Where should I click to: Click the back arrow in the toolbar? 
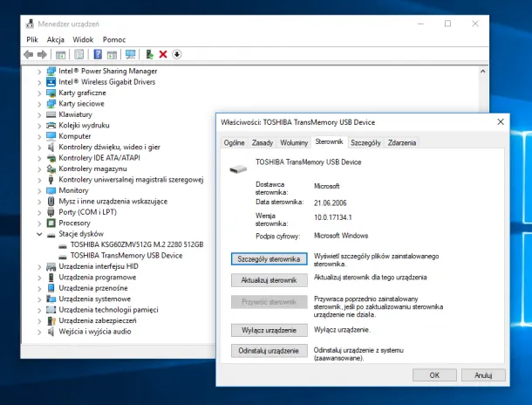pos(29,54)
